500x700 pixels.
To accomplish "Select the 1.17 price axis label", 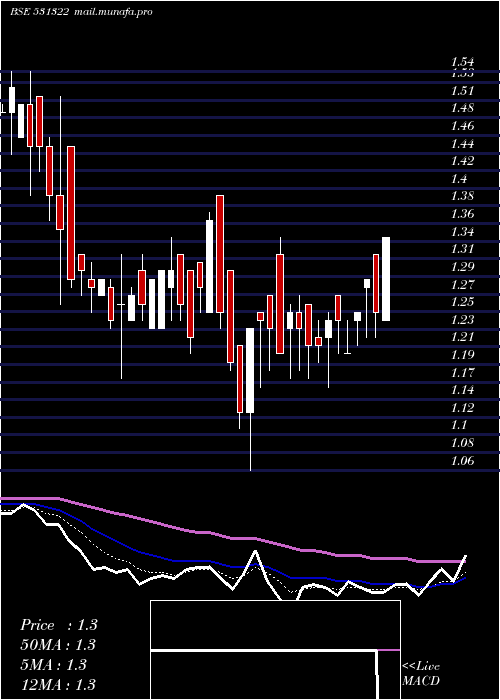I will pos(462,372).
